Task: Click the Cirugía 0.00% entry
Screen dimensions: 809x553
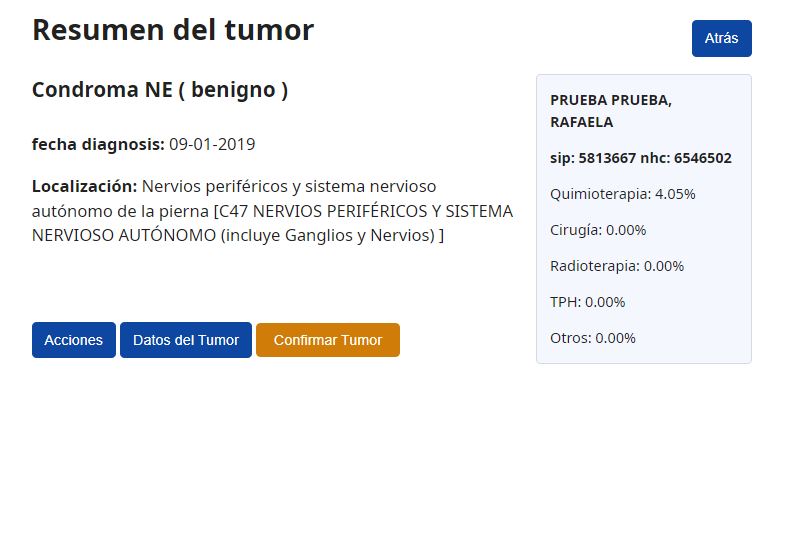Action: [x=598, y=230]
